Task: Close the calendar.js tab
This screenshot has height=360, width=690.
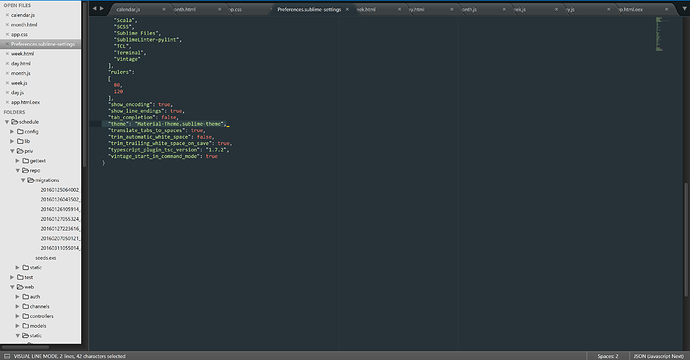Action: [x=164, y=9]
